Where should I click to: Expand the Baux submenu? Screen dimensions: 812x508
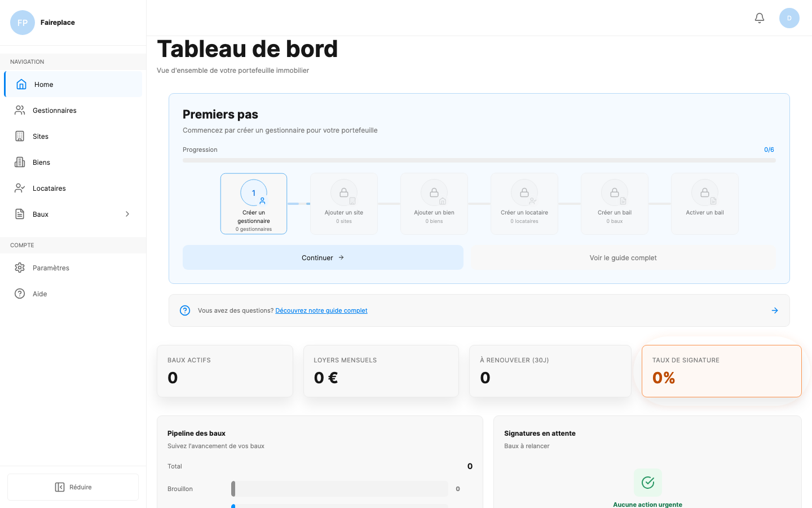[x=127, y=214]
